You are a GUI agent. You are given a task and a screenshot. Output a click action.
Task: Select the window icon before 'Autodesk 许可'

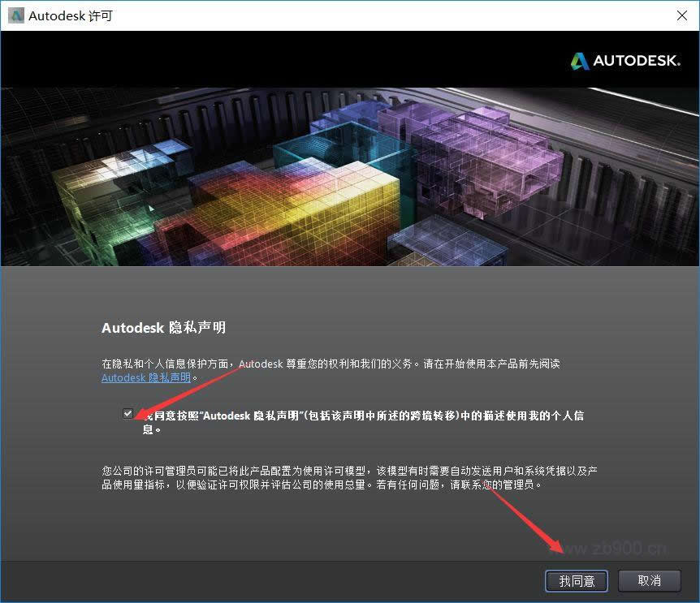tap(14, 15)
